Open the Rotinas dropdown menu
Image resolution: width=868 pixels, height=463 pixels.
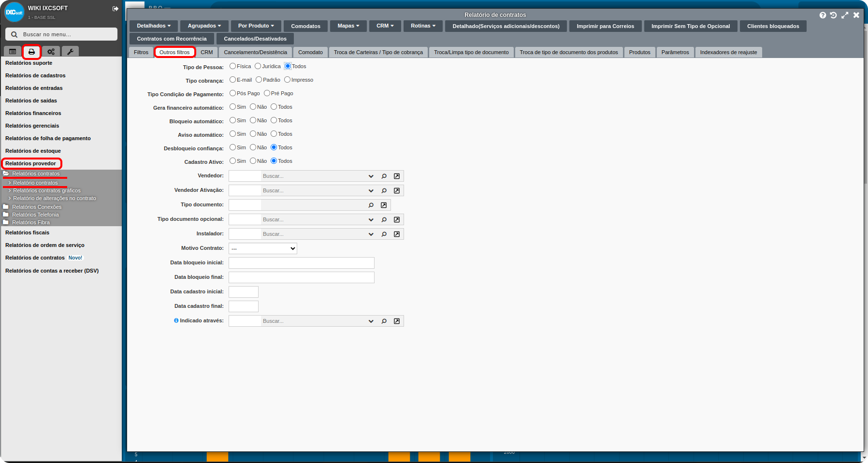[423, 26]
